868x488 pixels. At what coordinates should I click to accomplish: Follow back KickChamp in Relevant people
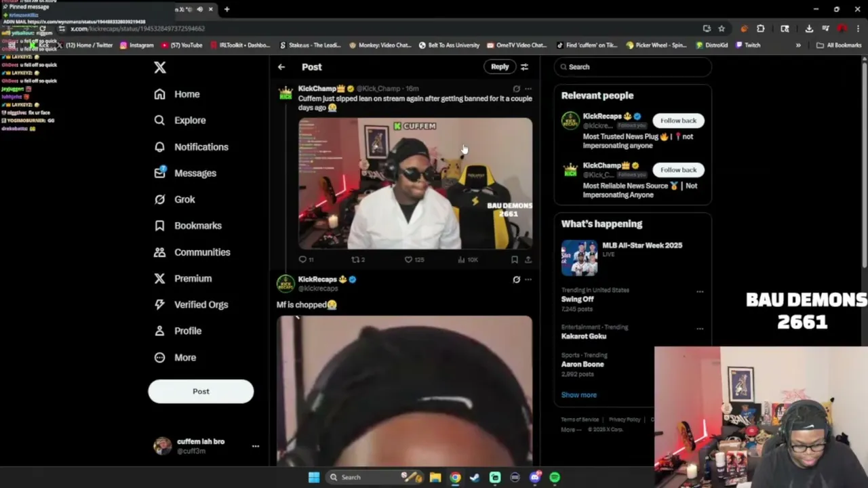[678, 170]
